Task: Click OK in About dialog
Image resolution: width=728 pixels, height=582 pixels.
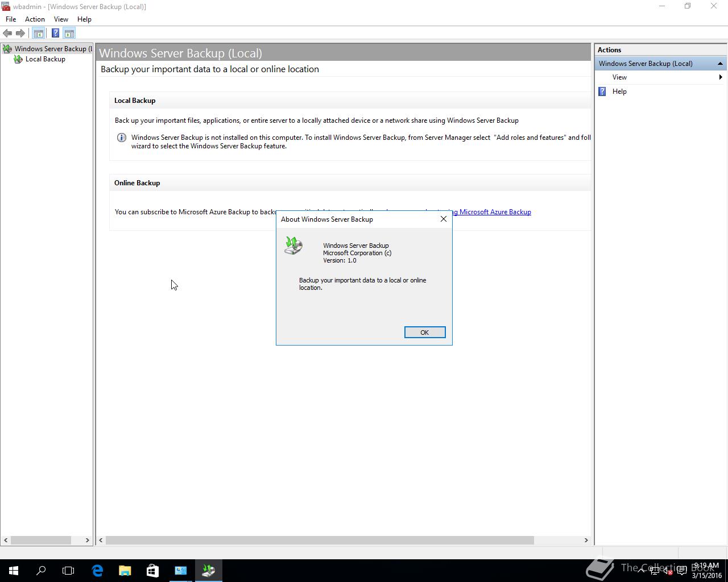Action: coord(424,332)
